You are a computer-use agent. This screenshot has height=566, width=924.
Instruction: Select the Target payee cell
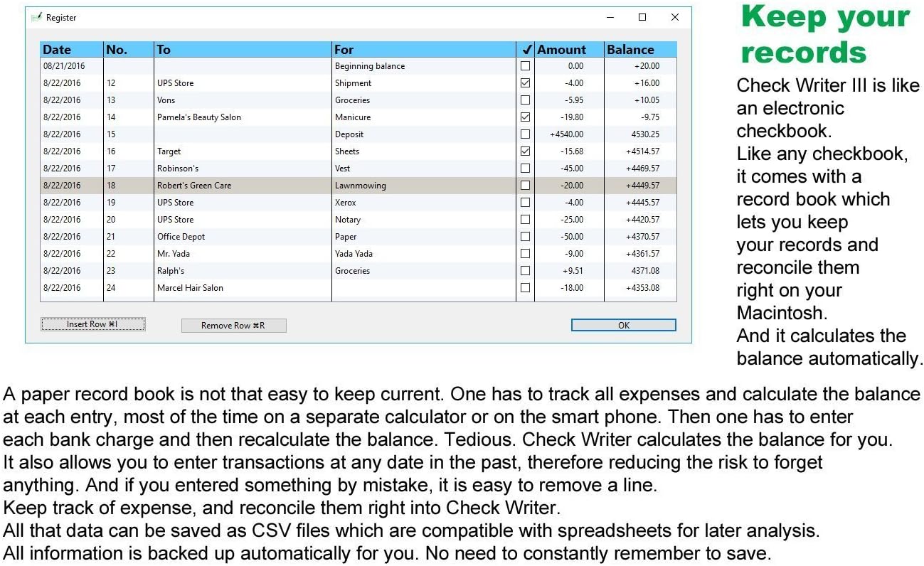pyautogui.click(x=243, y=151)
